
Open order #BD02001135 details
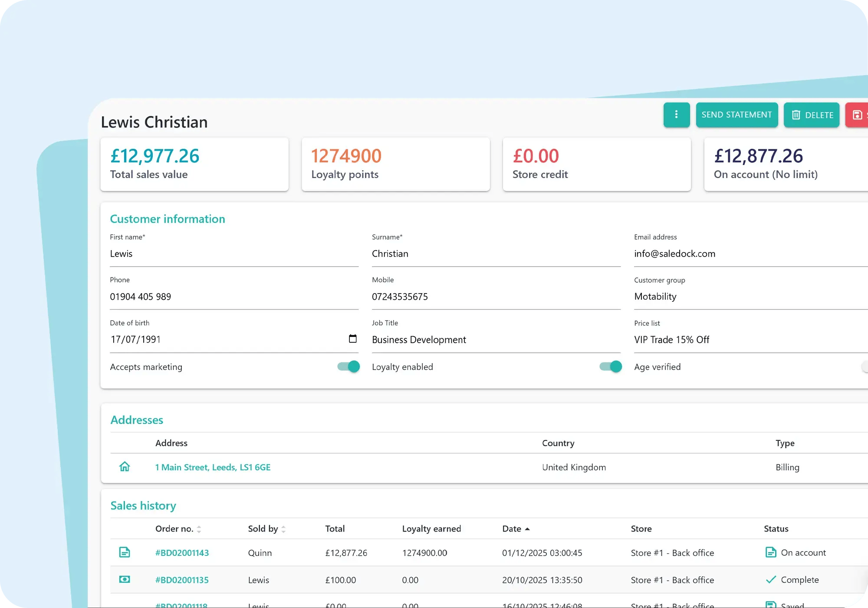(x=182, y=579)
